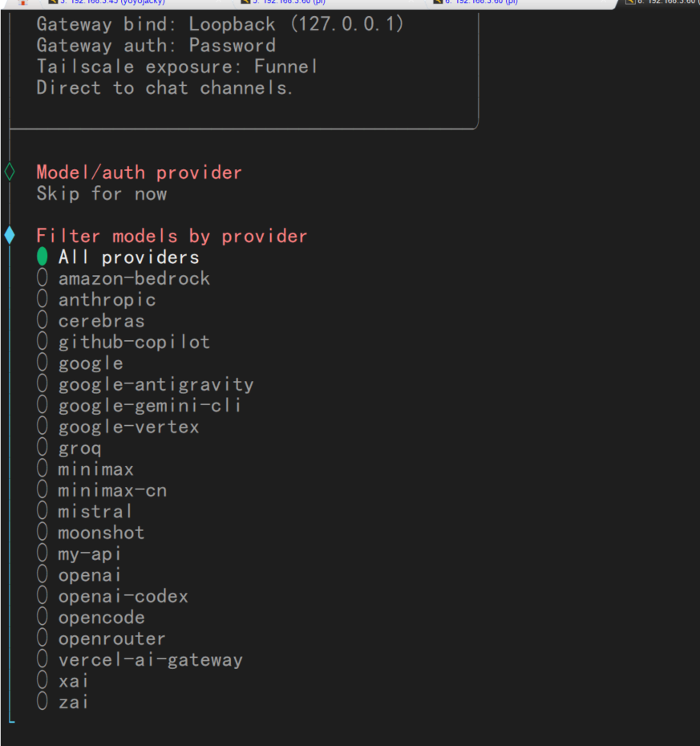The image size is (700, 746).
Task: Pick the cerebras provider option
Action: (x=91, y=321)
